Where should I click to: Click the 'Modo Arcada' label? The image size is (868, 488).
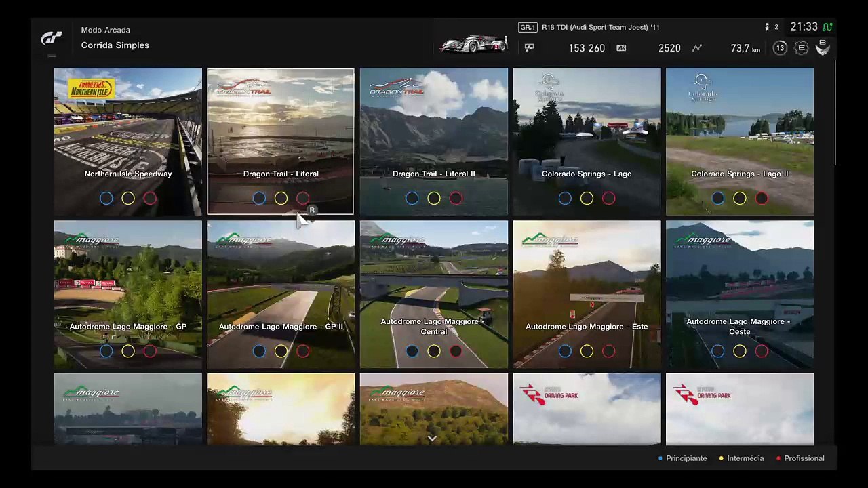[106, 30]
